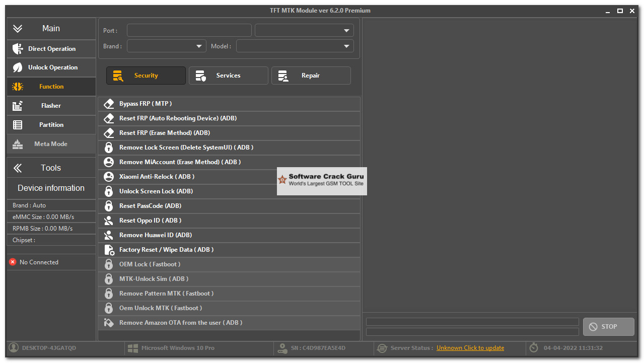644x363 pixels.
Task: Click Brand : Auto info row
Action: coord(51,205)
